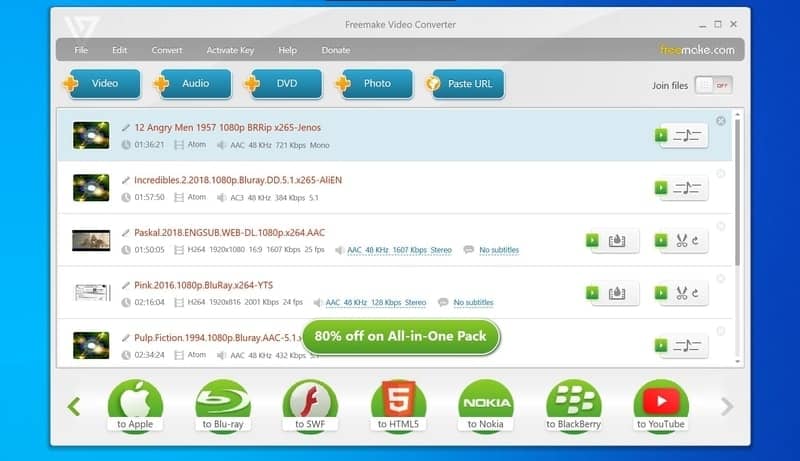Select the SWF Flash output icon
Viewport: 800px width, 461px height.
[x=310, y=406]
